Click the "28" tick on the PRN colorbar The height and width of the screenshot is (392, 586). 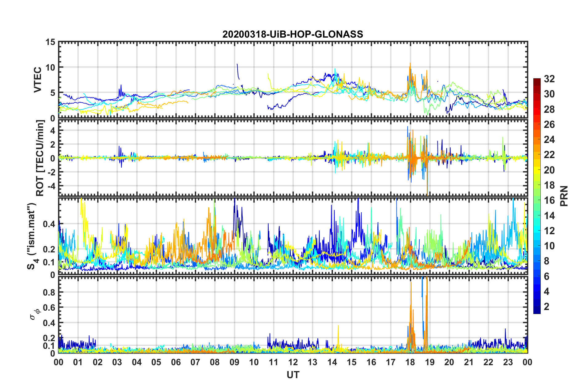tap(549, 109)
